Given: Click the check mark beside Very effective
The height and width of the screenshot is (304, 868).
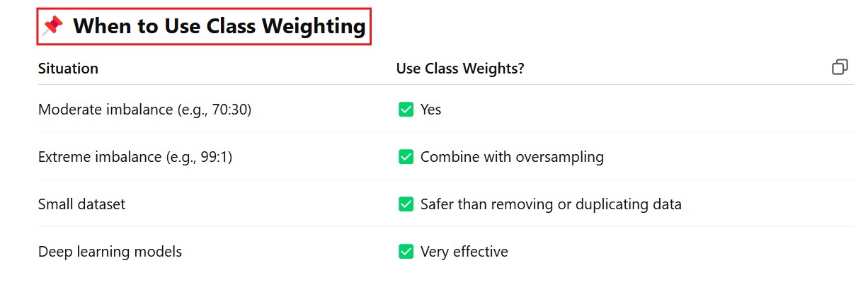Looking at the screenshot, I should pos(406,252).
